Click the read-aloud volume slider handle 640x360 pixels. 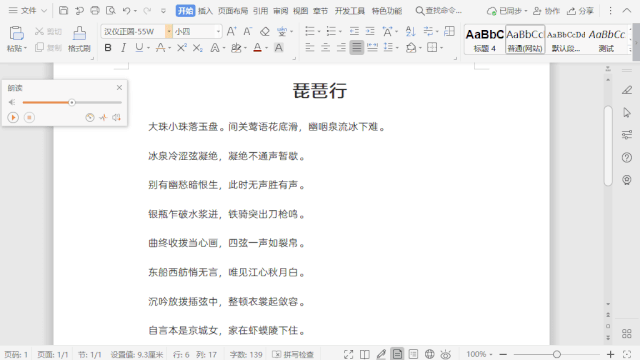[72, 102]
